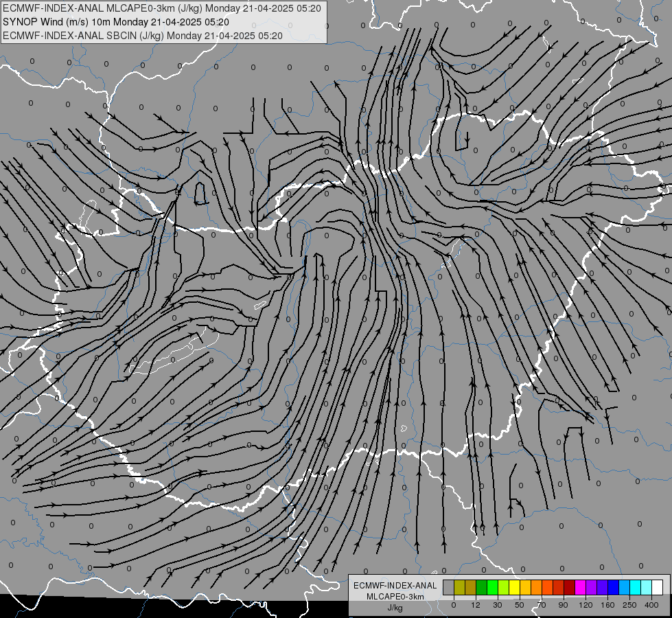Screen dimensions: 672x618
Task: Click the legend scale value 400
Action: pos(651,605)
